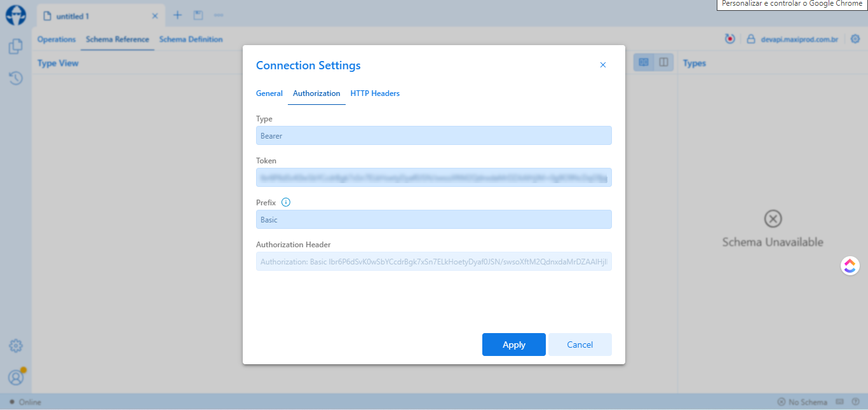Click the Prefix input field
The width and height of the screenshot is (868, 410).
(433, 219)
